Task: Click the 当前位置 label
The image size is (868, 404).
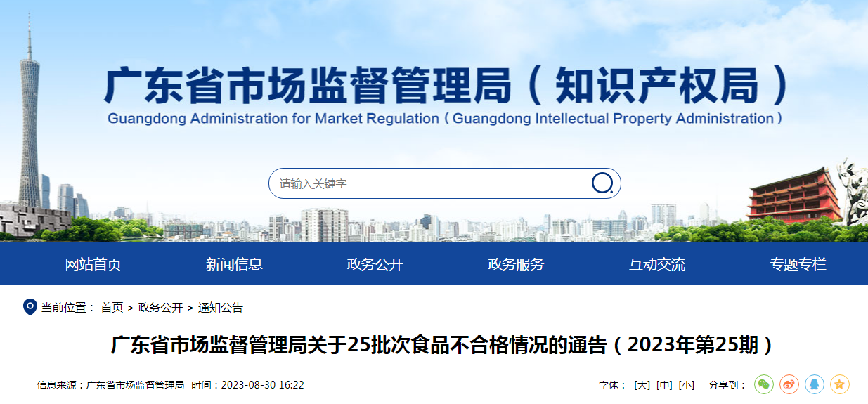Action: (x=68, y=307)
